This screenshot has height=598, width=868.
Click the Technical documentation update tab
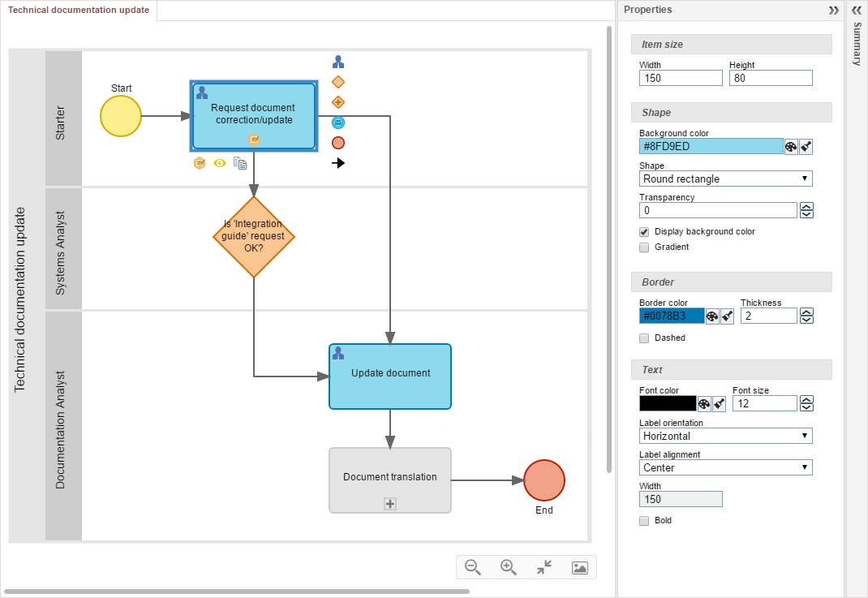(79, 10)
